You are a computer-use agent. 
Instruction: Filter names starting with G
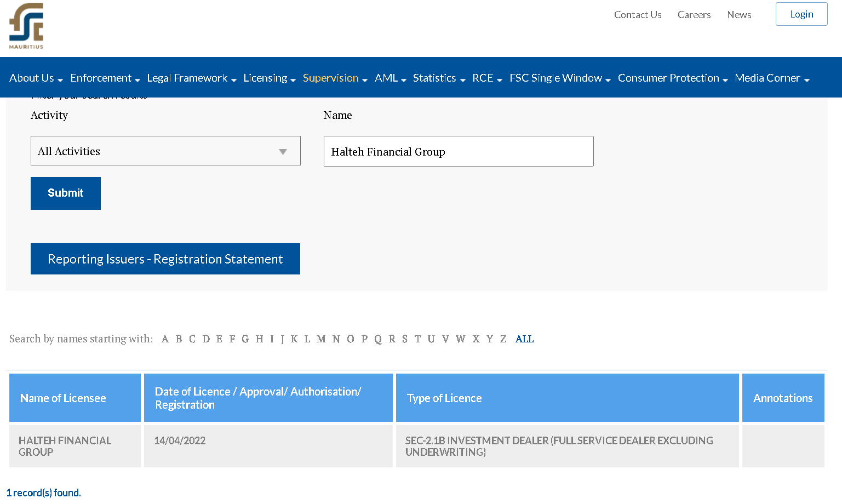point(245,339)
